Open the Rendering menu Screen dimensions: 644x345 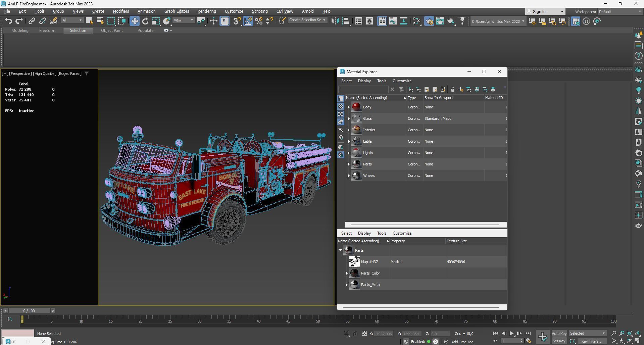click(206, 11)
